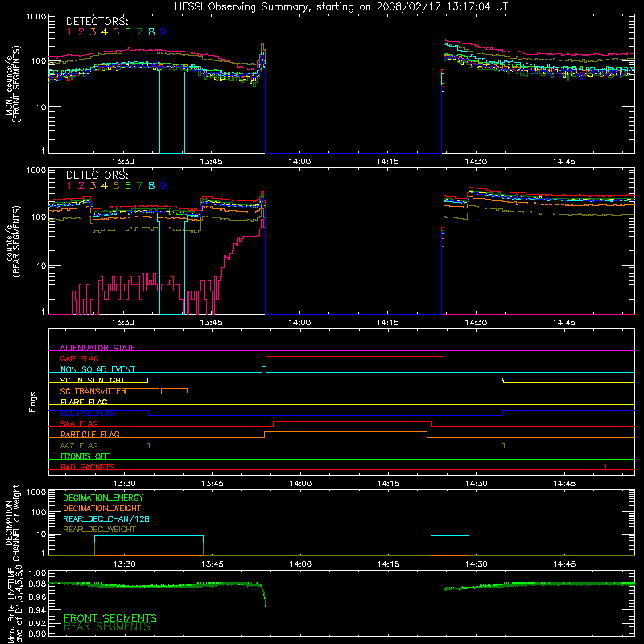Select detector 7 in rear segments legend
This screenshot has height=644, width=644.
(x=139, y=186)
